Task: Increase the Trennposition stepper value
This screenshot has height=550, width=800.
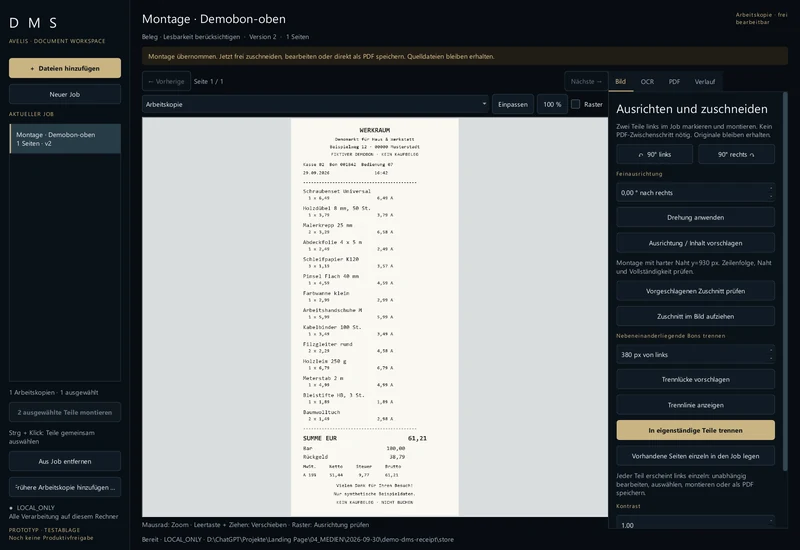Action: pyautogui.click(x=771, y=350)
